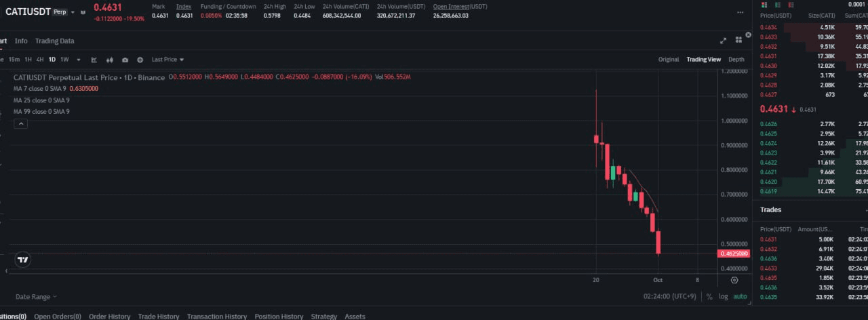The width and height of the screenshot is (868, 320).
Task: Show combined order book view icon
Action: click(764, 4)
